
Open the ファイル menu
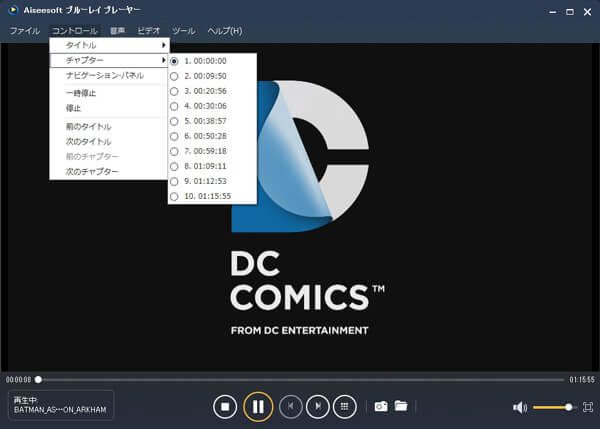click(25, 31)
